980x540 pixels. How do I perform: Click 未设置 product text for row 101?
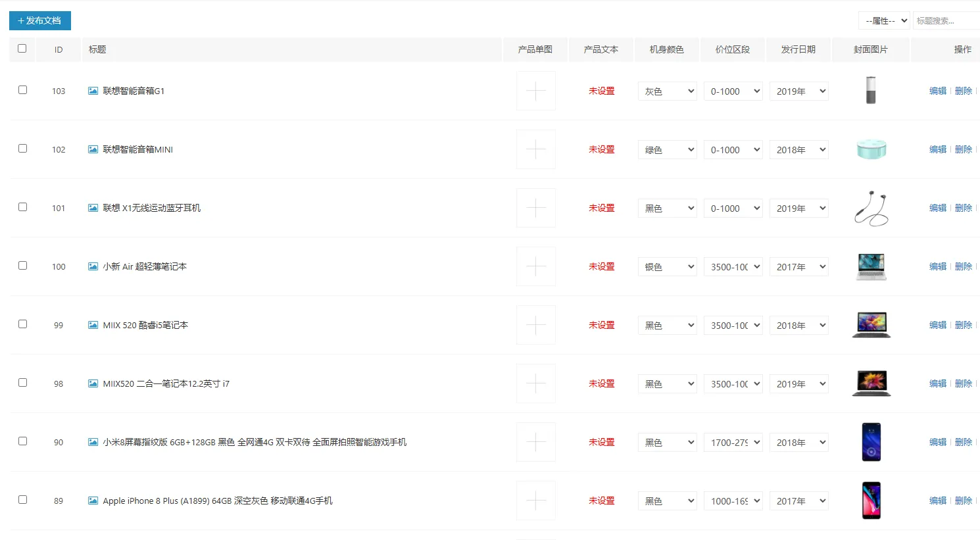point(602,208)
